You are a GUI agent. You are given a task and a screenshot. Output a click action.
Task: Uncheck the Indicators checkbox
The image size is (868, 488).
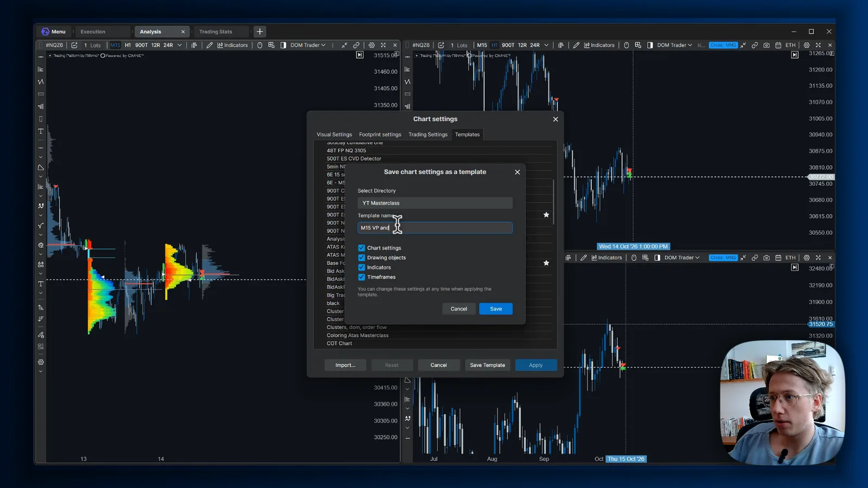(x=361, y=267)
